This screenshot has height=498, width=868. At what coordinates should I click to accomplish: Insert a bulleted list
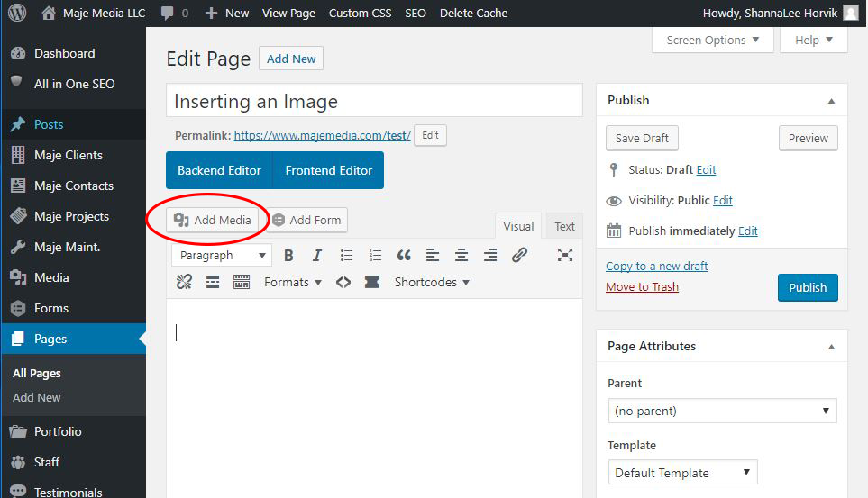tap(346, 255)
